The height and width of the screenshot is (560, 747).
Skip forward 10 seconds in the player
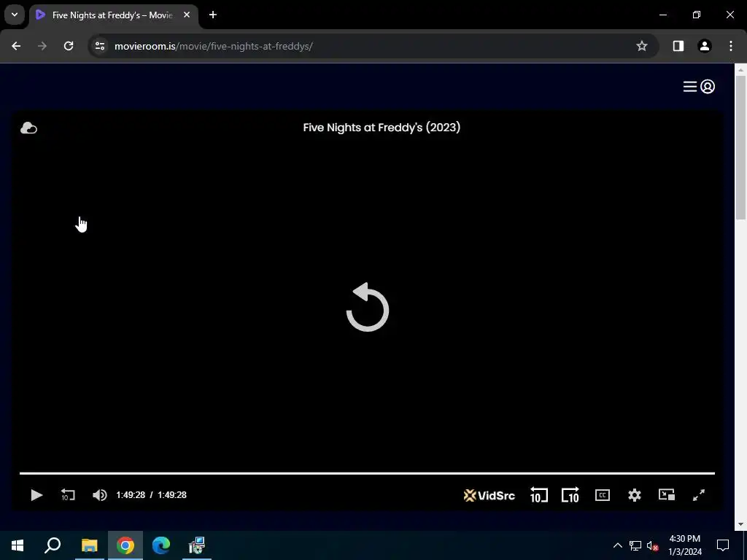pos(570,495)
